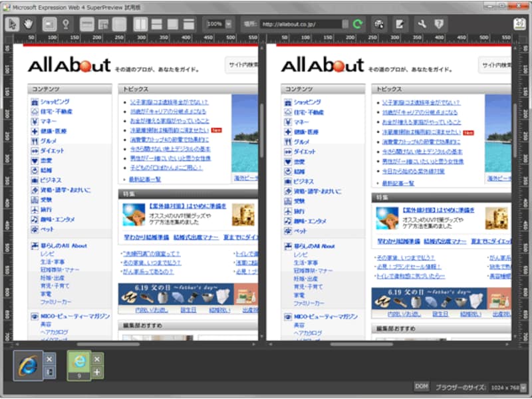Open the zoom percentage dropdown
Screen dimensions: 532x399
229,23
